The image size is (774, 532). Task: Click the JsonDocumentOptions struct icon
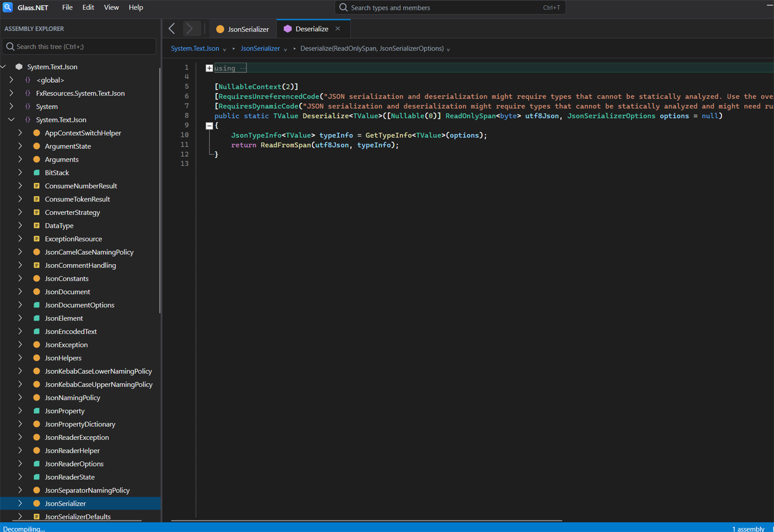37,305
